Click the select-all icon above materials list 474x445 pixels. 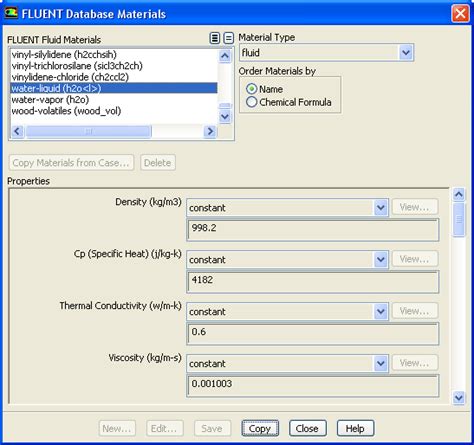215,38
